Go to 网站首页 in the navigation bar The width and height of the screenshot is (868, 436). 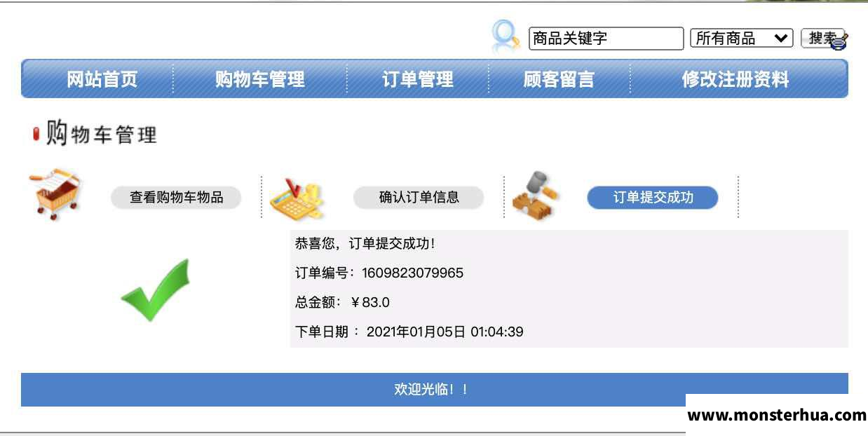pos(102,79)
